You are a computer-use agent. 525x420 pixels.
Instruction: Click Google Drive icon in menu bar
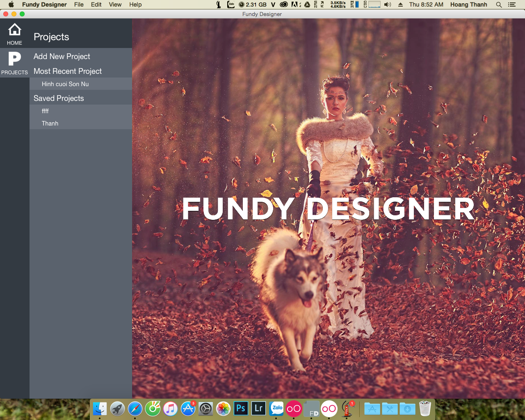307,5
